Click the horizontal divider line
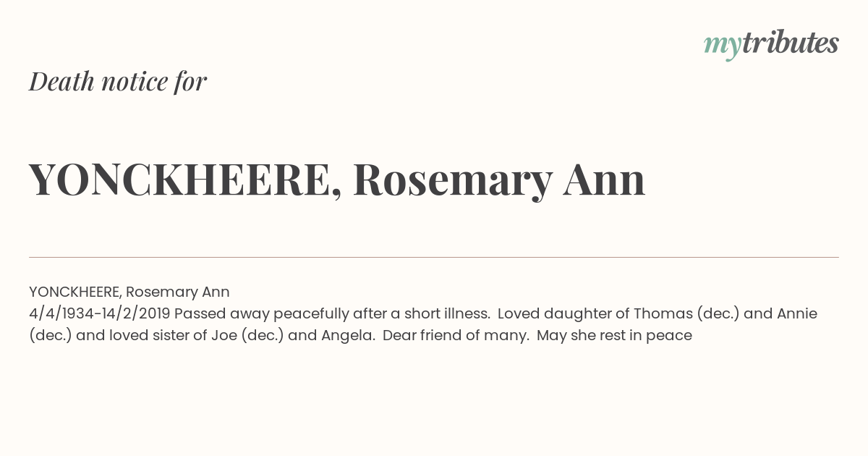This screenshot has height=456, width=868. pos(434,257)
